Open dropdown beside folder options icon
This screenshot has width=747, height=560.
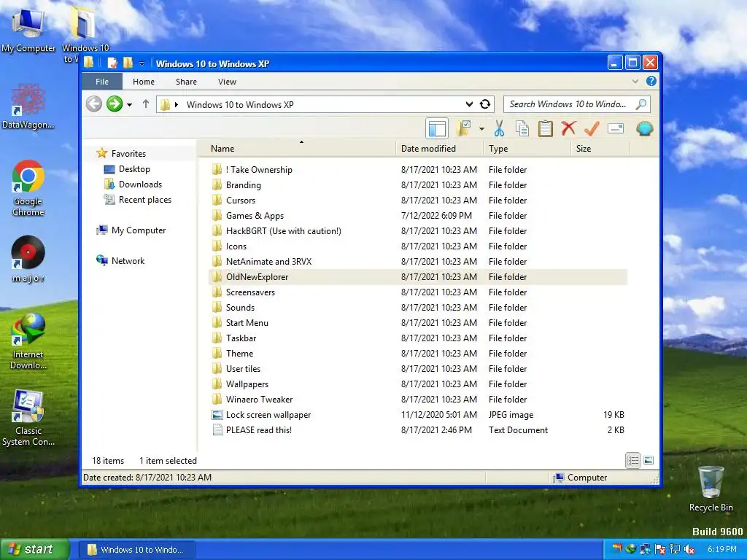pos(481,129)
